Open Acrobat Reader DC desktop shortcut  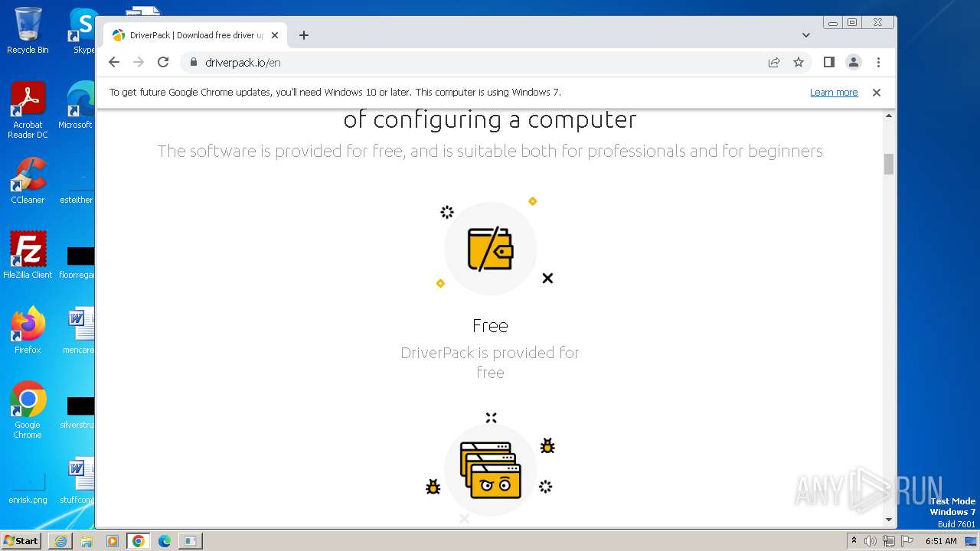tap(28, 110)
